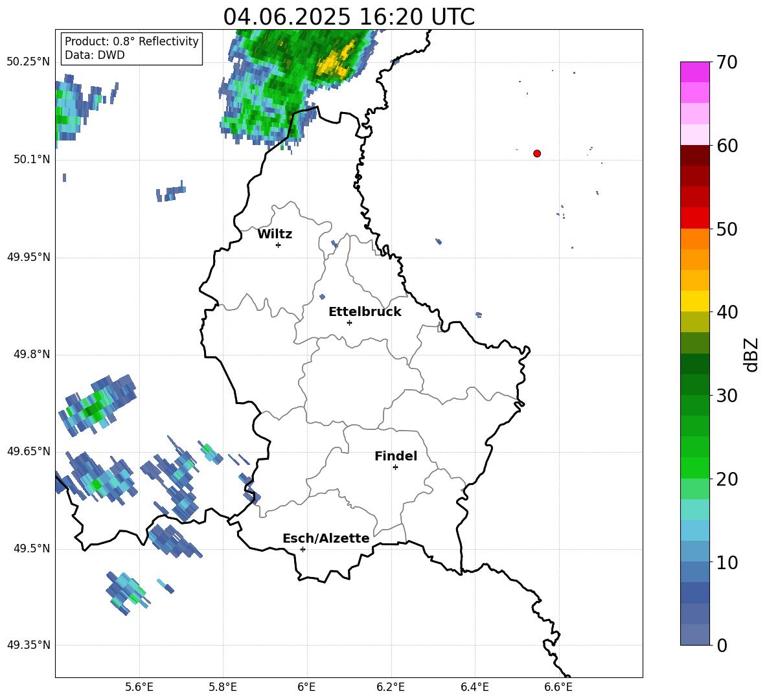Click the latitude label "49.5°N"
This screenshot has width=767, height=700.
[32, 548]
